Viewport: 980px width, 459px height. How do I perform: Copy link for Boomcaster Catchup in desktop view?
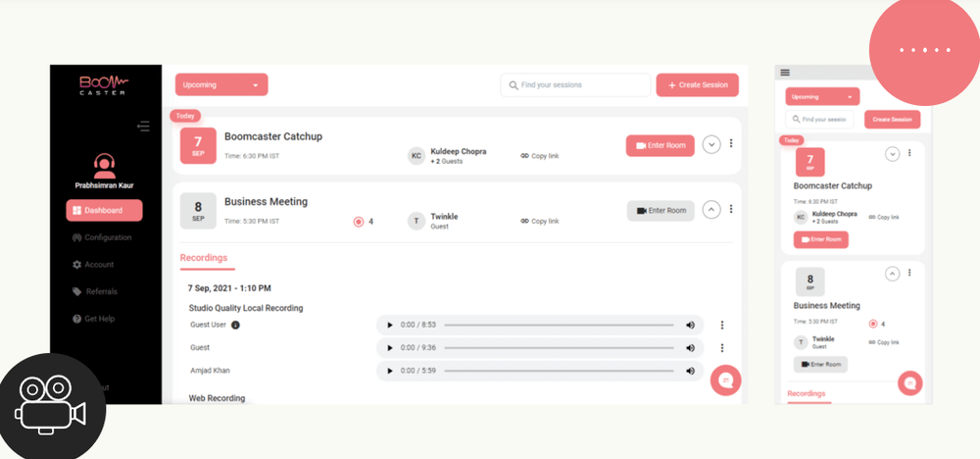point(539,156)
